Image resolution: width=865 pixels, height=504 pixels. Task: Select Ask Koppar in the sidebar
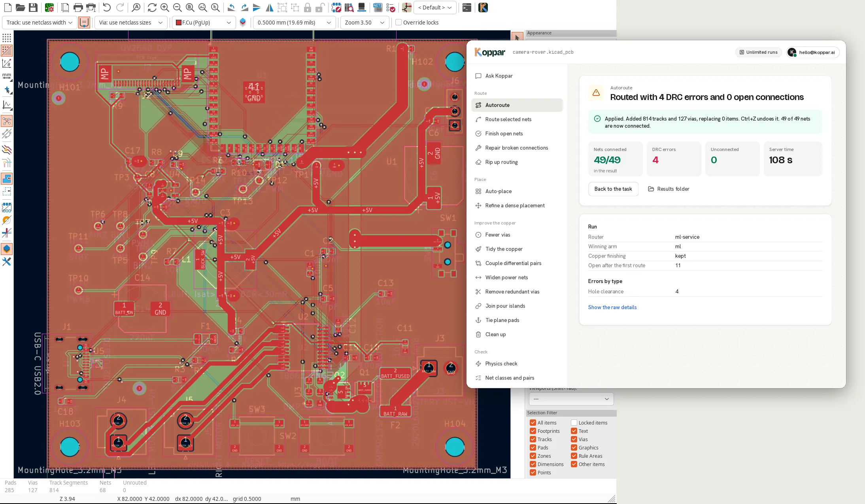[x=517, y=76]
